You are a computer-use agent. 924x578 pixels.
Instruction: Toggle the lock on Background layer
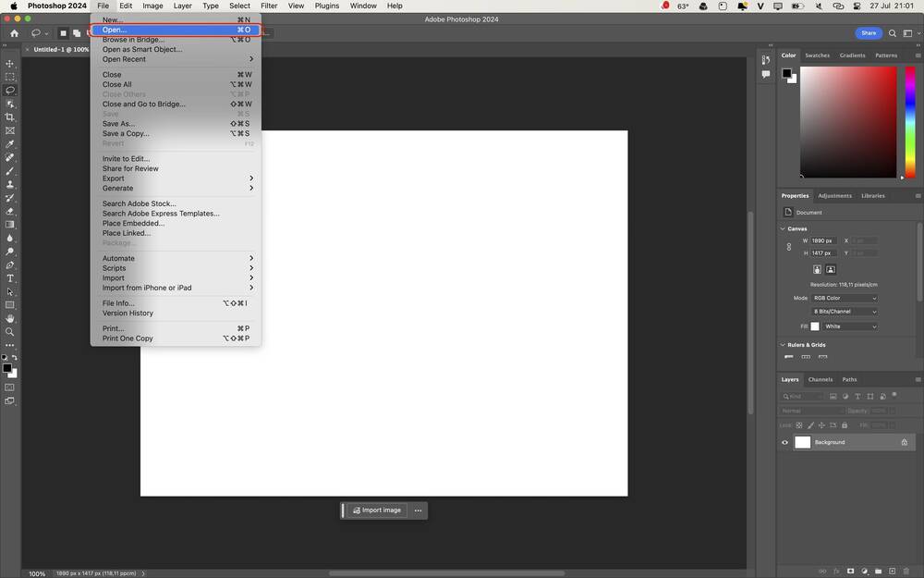click(905, 442)
